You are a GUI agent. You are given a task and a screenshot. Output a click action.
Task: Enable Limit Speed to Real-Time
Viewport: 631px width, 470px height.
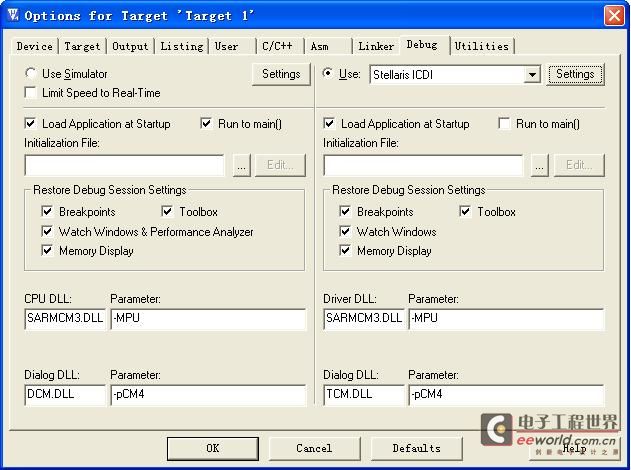31,93
